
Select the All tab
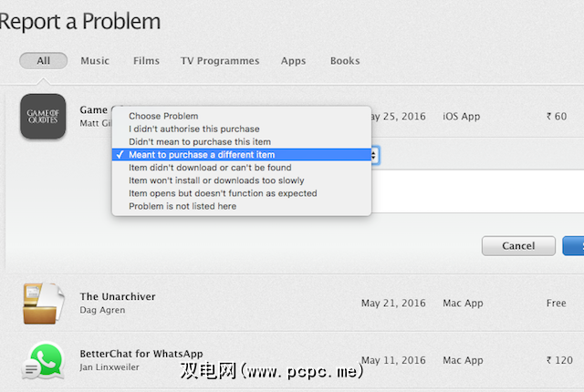coord(43,60)
